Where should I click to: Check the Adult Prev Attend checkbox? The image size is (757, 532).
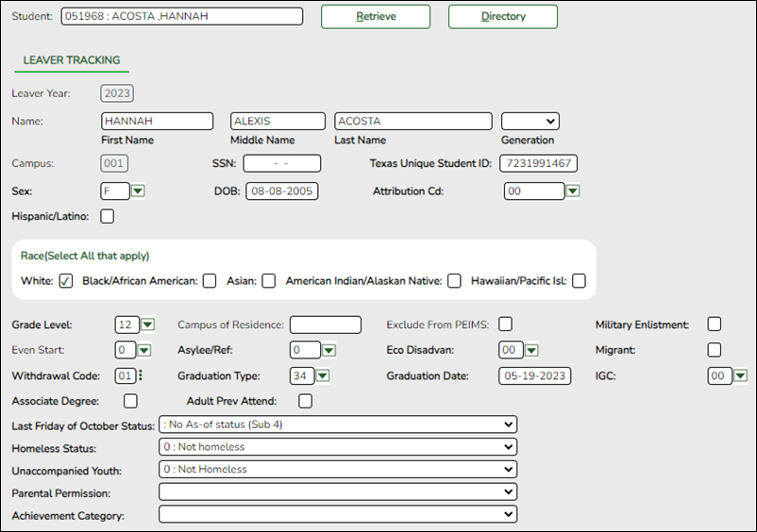(305, 401)
